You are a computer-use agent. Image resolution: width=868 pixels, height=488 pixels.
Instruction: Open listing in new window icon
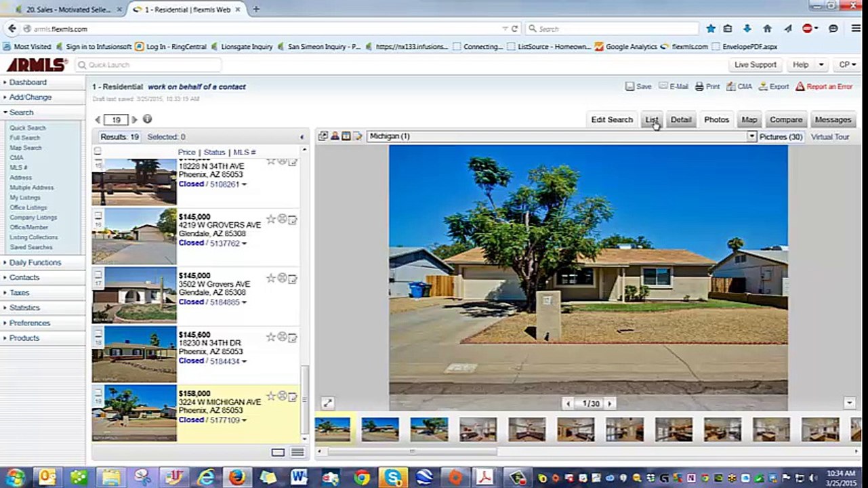tap(323, 136)
